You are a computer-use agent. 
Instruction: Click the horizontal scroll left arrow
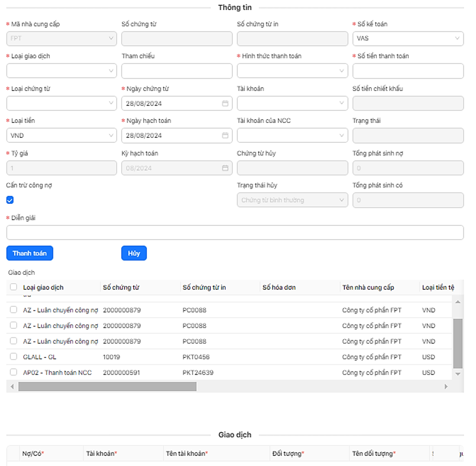(12, 386)
